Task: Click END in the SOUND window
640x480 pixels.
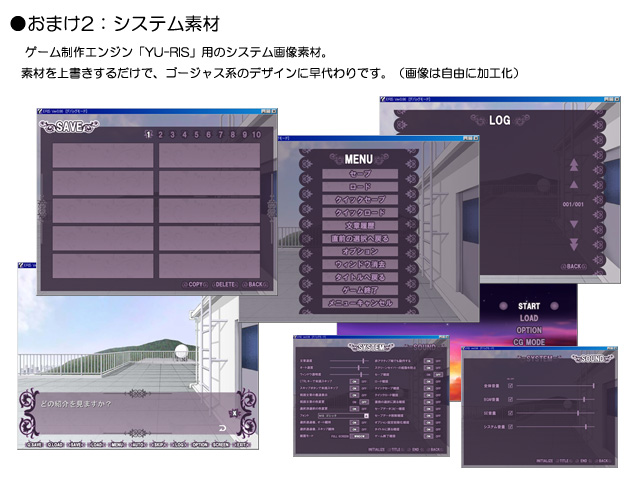Action: (584, 461)
